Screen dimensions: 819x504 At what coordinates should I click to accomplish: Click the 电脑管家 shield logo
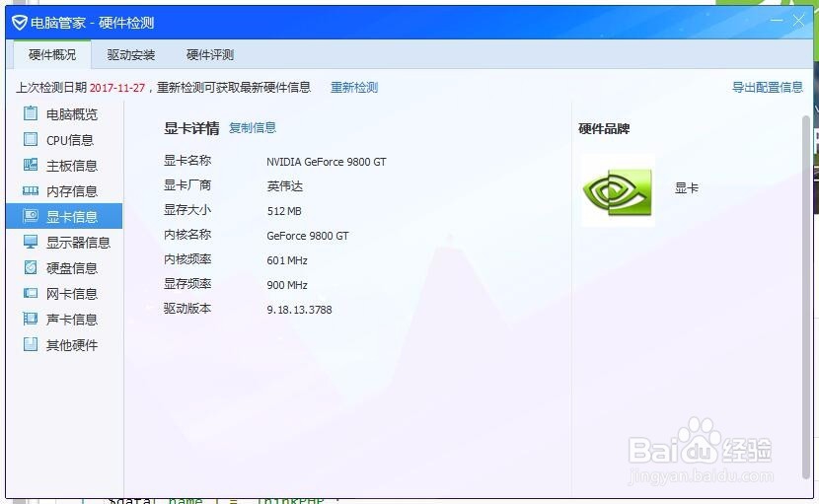pos(20,23)
